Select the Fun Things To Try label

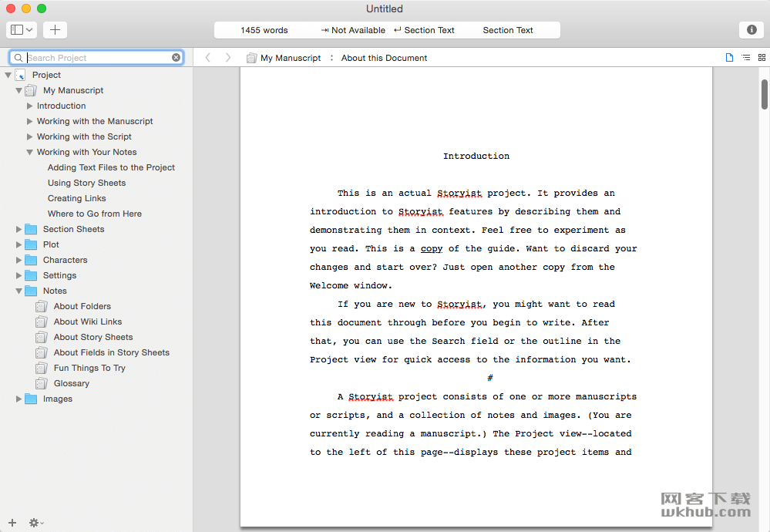(x=90, y=368)
